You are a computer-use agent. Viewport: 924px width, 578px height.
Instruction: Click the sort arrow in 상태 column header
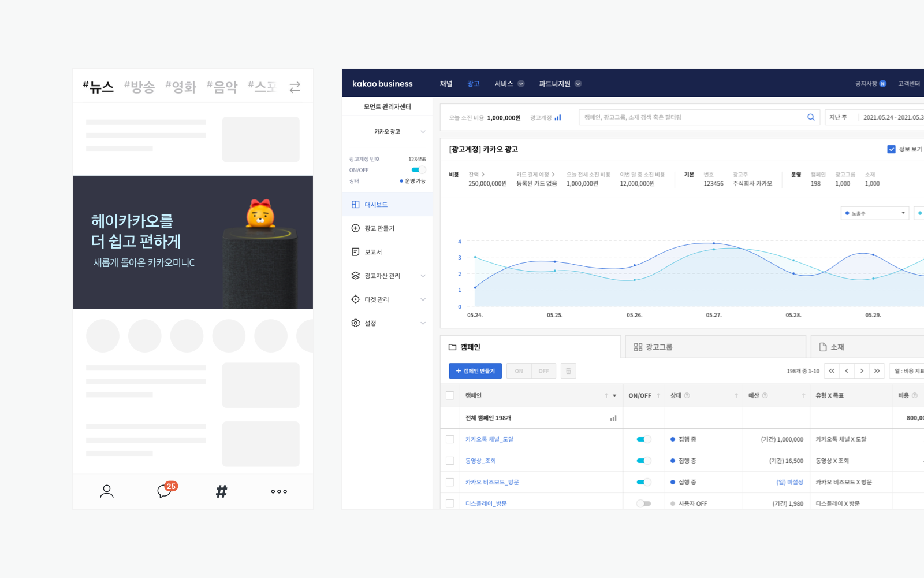736,395
